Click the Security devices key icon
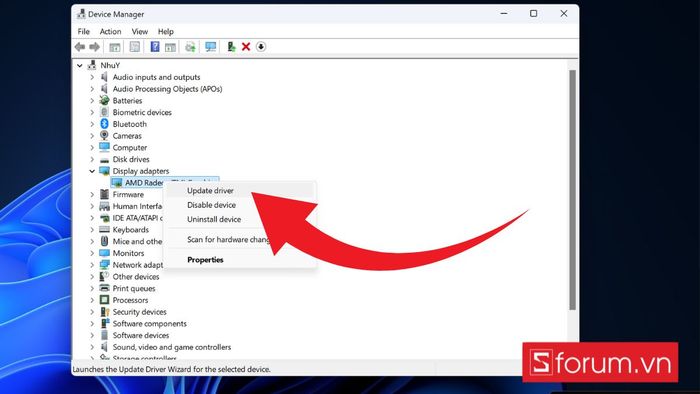 coord(104,311)
